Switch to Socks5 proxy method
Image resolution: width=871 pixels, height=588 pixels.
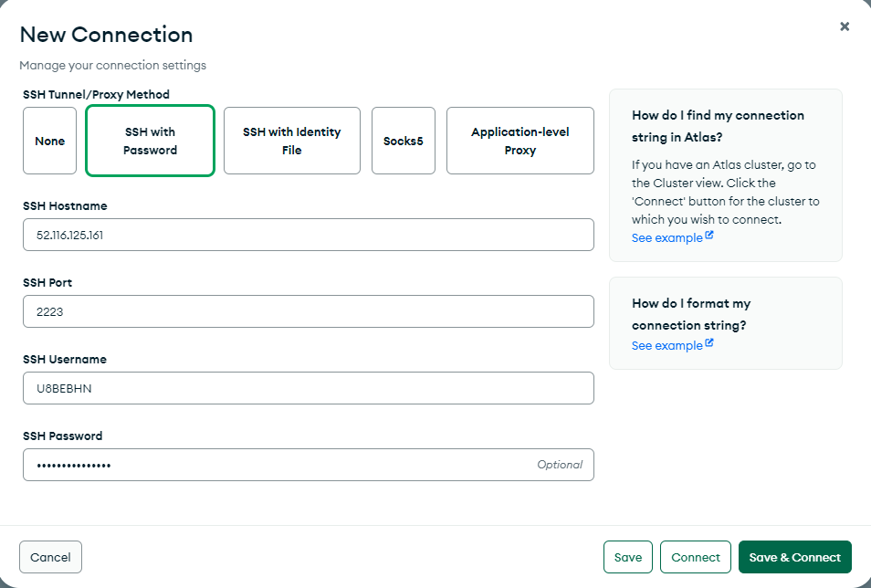point(403,141)
